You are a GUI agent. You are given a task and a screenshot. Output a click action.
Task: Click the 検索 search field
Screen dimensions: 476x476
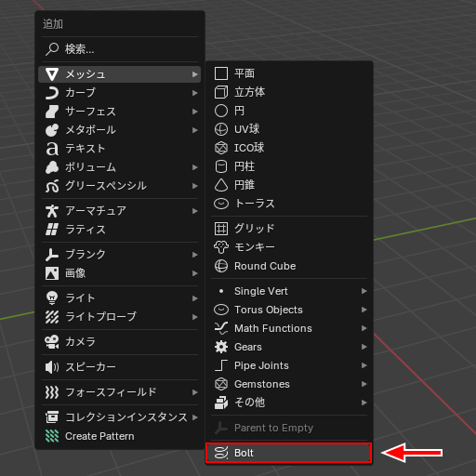click(x=120, y=49)
